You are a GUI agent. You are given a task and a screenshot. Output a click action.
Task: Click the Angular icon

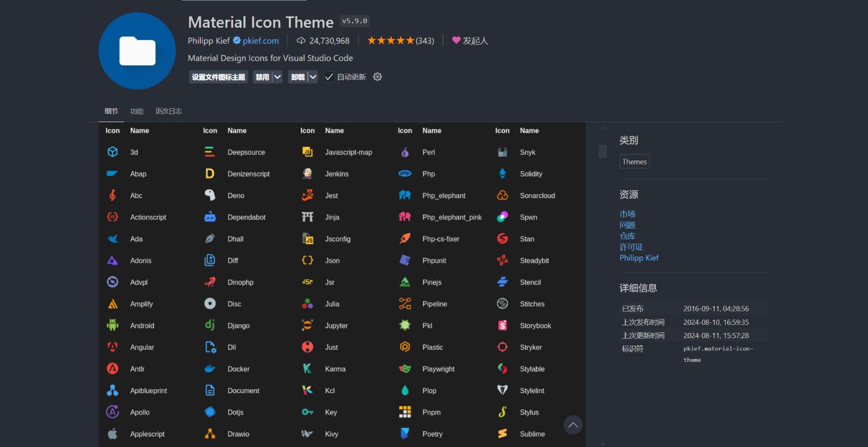coord(112,347)
